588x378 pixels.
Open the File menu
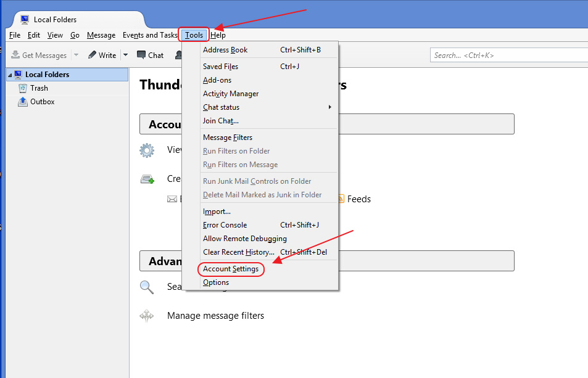15,35
